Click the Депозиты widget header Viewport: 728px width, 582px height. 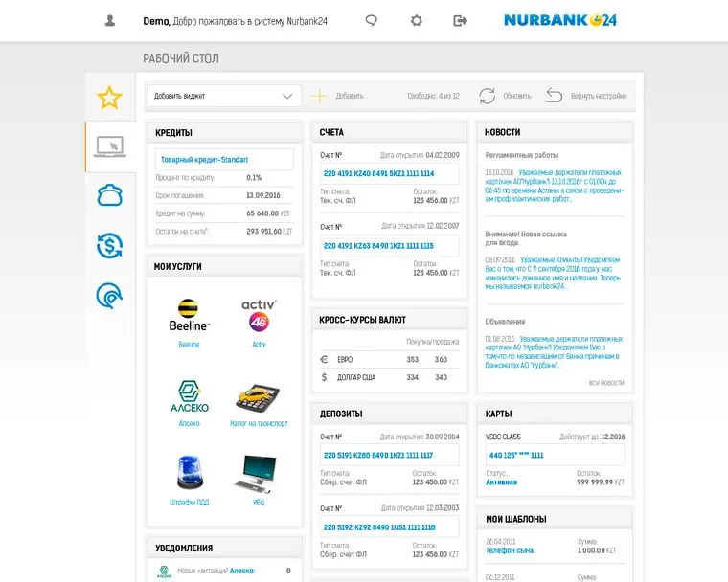[390, 414]
